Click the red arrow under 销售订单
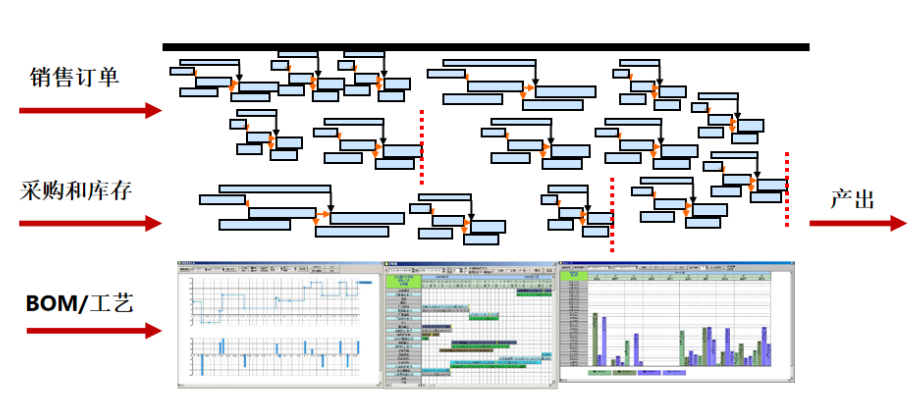Screen dimensions: 921x416 pyautogui.click(x=88, y=110)
